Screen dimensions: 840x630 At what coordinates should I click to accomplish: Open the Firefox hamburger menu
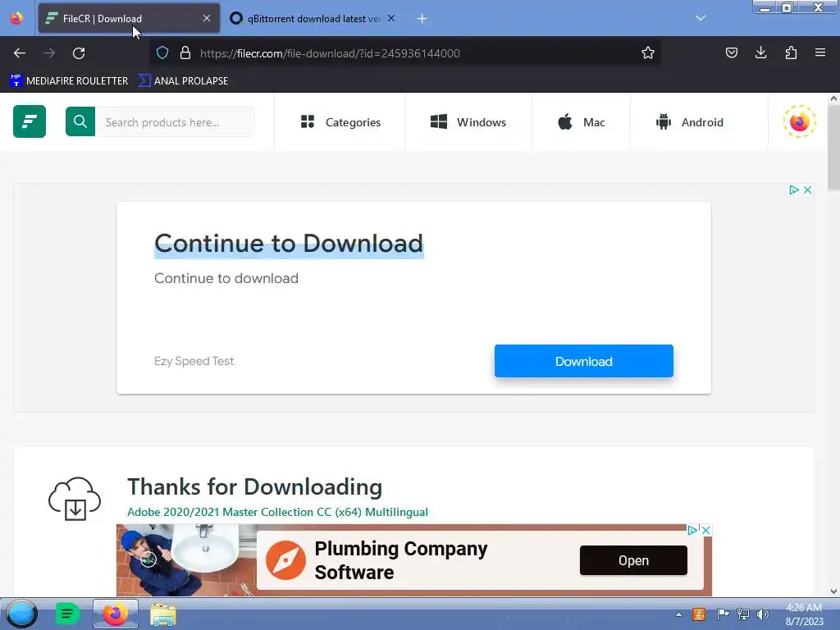pos(820,52)
